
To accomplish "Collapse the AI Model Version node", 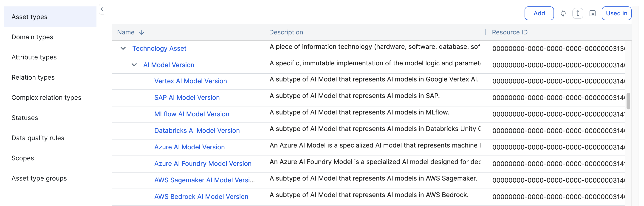I will click(x=134, y=65).
